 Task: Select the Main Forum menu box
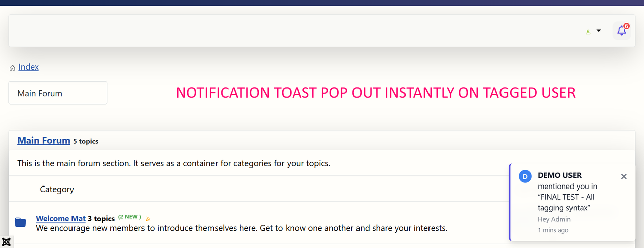58,93
